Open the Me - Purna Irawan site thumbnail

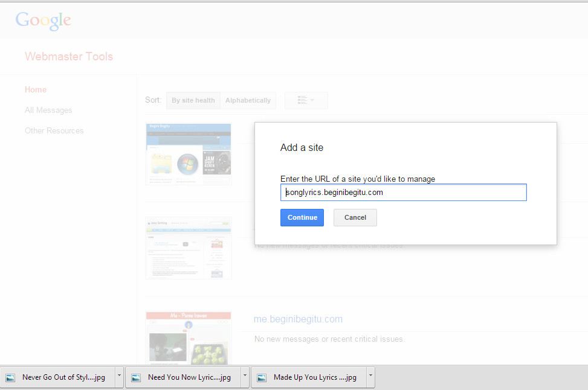point(189,338)
